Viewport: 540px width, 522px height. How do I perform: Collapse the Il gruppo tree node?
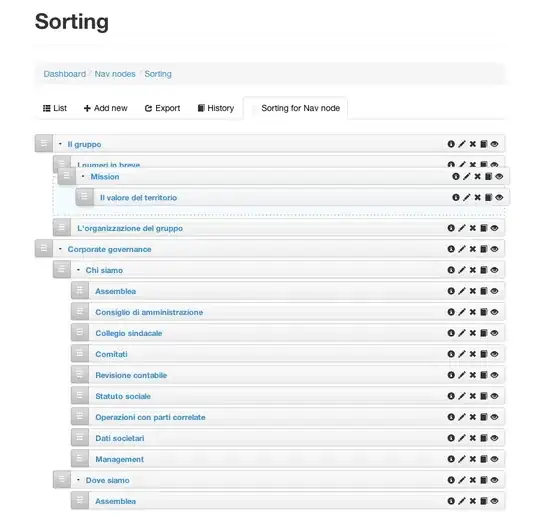coord(60,144)
